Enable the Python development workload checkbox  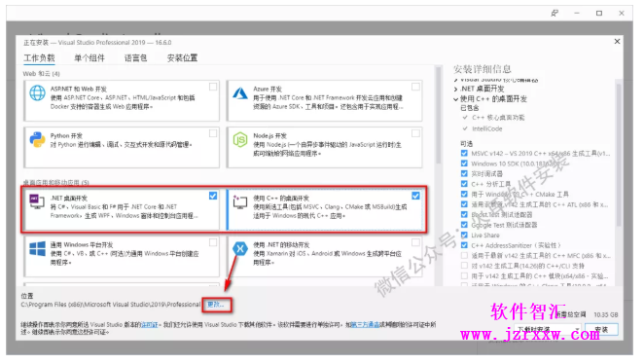213,133
